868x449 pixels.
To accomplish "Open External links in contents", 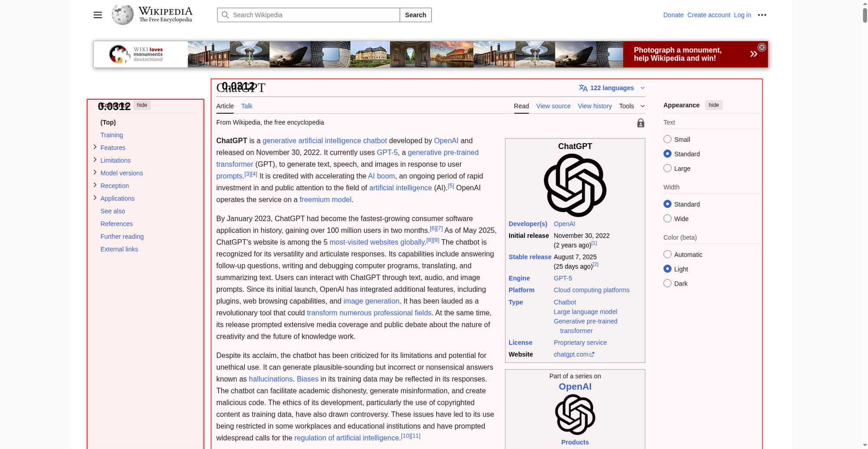I will [119, 249].
